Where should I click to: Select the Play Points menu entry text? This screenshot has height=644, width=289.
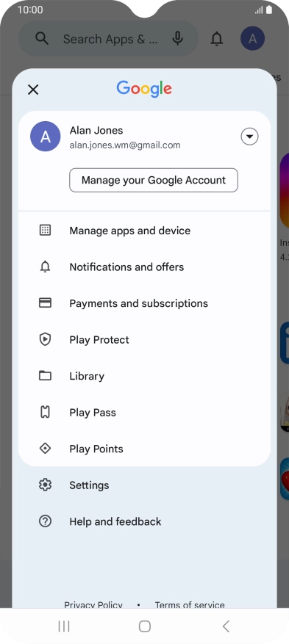click(x=96, y=449)
